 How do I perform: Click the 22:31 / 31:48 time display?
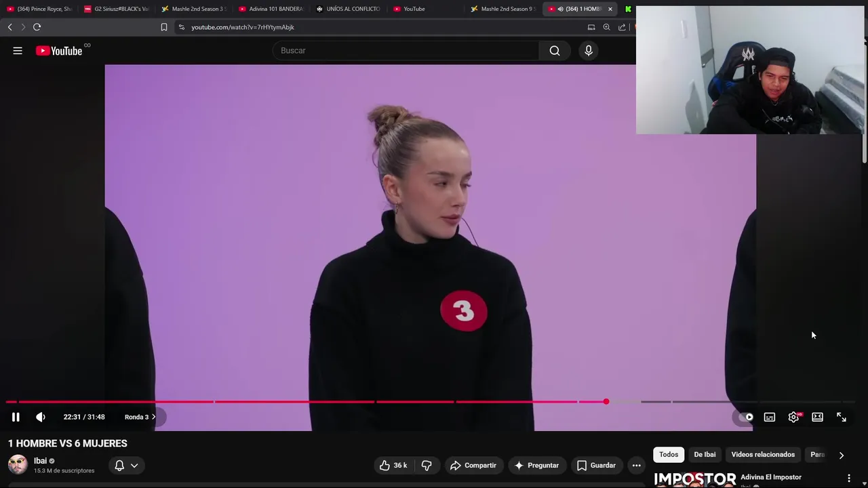pyautogui.click(x=84, y=417)
